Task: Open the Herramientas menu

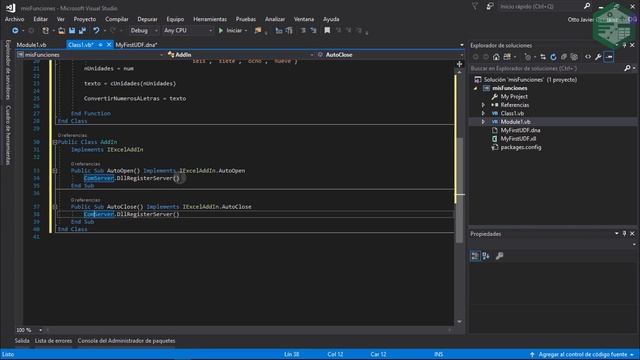Action: point(210,19)
